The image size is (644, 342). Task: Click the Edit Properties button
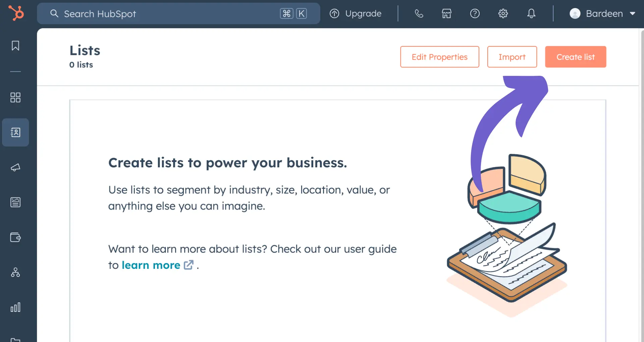pyautogui.click(x=439, y=57)
